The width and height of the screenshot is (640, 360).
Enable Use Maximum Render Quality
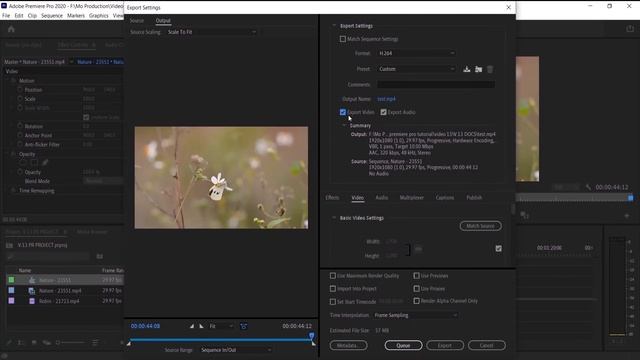333,276
